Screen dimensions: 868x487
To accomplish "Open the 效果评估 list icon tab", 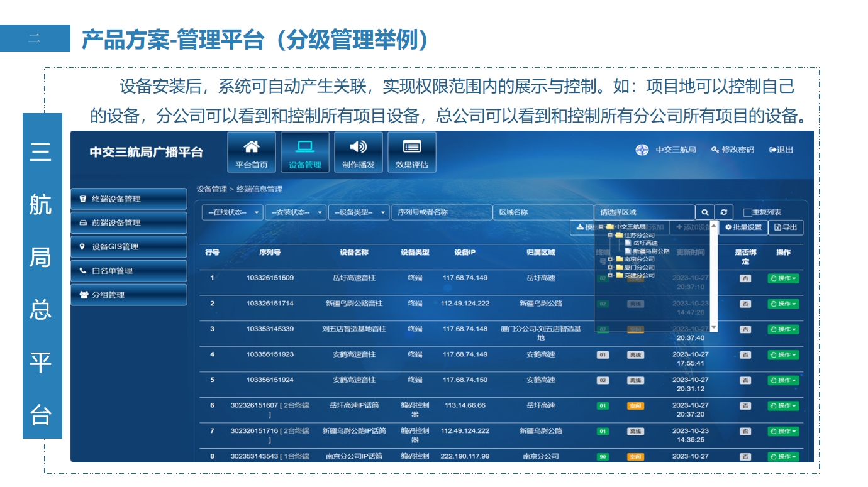I will (412, 151).
